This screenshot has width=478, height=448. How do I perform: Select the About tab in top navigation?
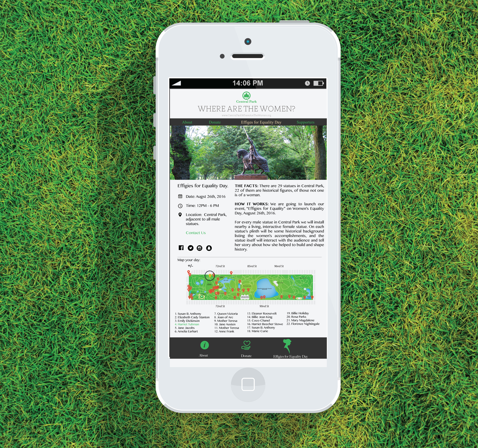(187, 122)
